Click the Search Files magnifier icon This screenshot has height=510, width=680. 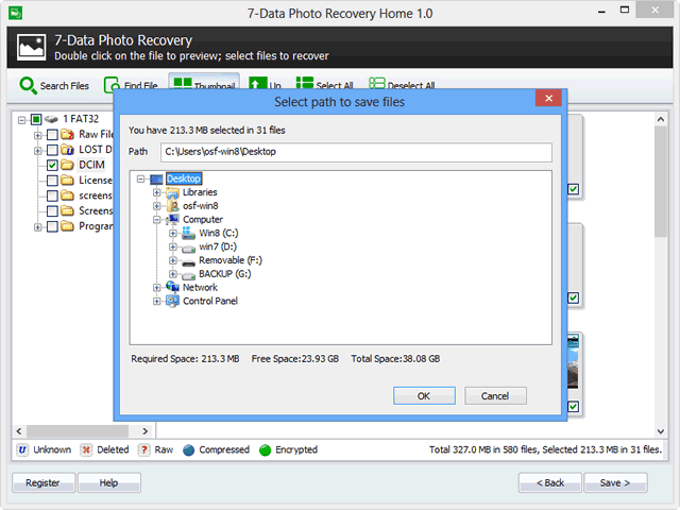[28, 85]
